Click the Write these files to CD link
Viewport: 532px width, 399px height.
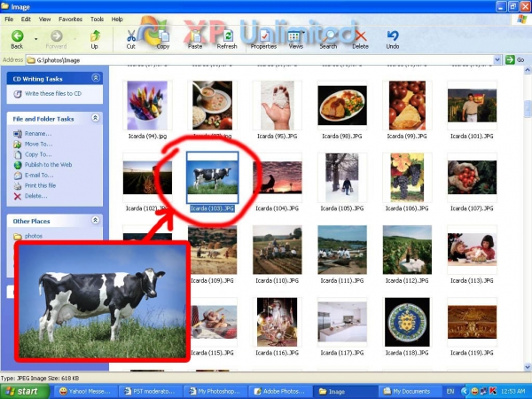(x=53, y=94)
